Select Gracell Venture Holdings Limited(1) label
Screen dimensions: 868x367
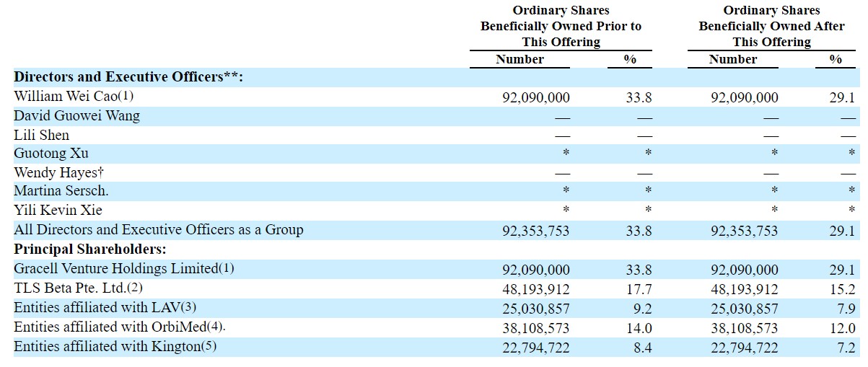point(124,268)
